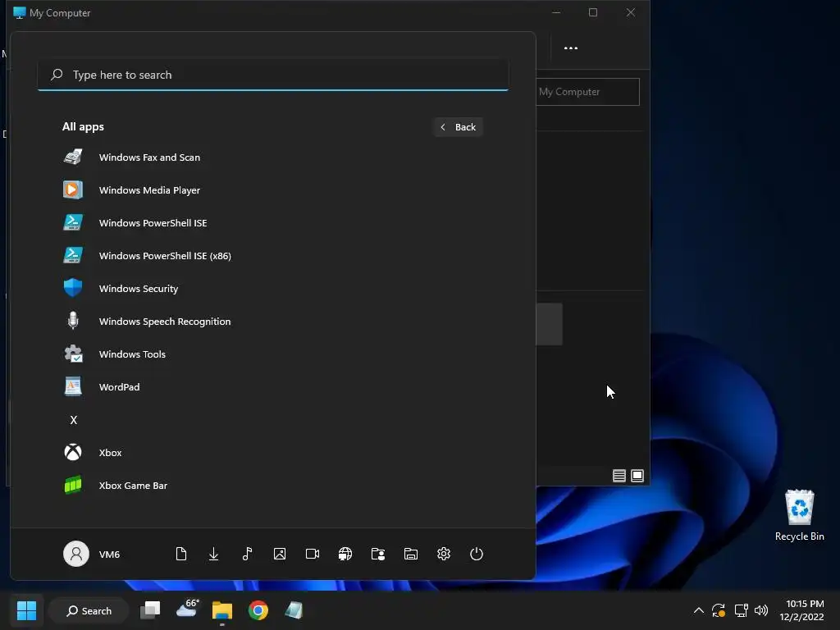Minimize the My Computer window
Image resolution: width=840 pixels, height=630 pixels.
(557, 12)
